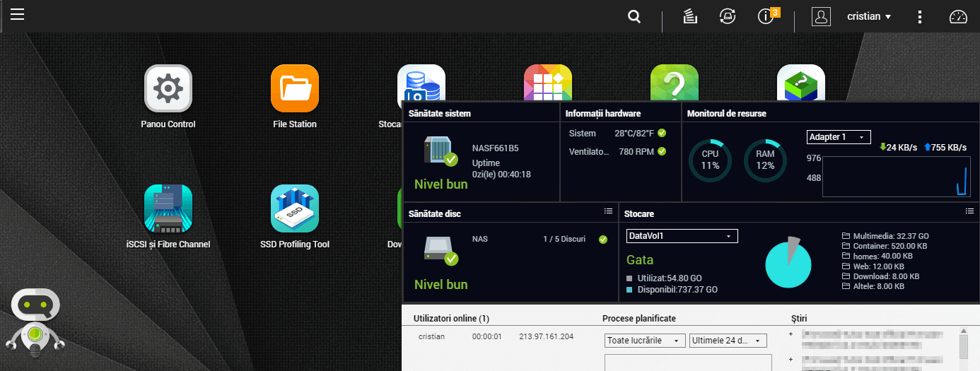Click the Container: 520.00 KB folder entry
Image resolution: width=980 pixels, height=371 pixels.
(885, 246)
